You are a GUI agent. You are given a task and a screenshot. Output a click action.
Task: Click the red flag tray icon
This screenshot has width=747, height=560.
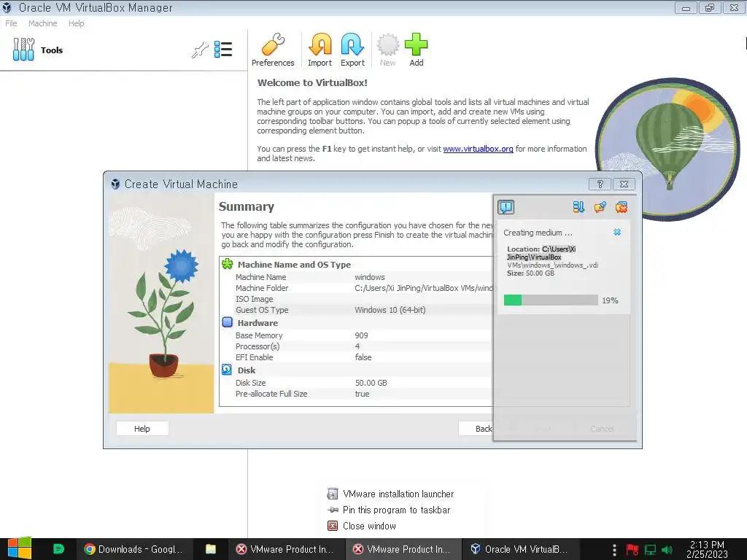[x=632, y=550]
